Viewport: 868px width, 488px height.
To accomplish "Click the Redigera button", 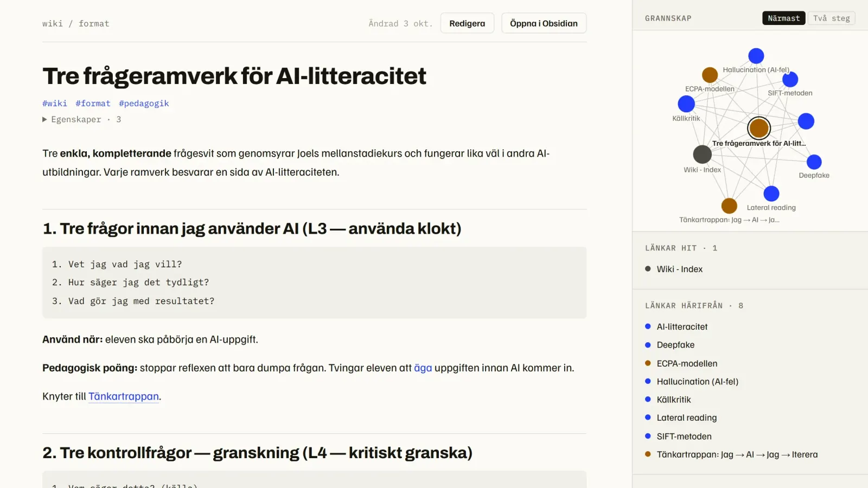I will 467,23.
